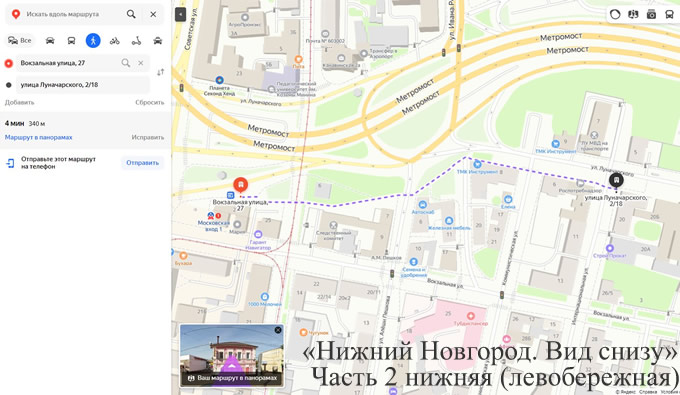This screenshot has width=680, height=395.
Task: Open 'Семена и удобрения' place marker
Action: [414, 261]
